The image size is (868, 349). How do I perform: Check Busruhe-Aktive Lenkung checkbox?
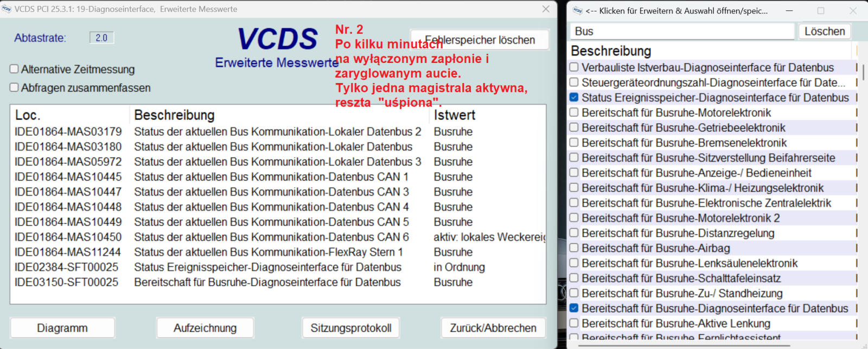point(574,323)
